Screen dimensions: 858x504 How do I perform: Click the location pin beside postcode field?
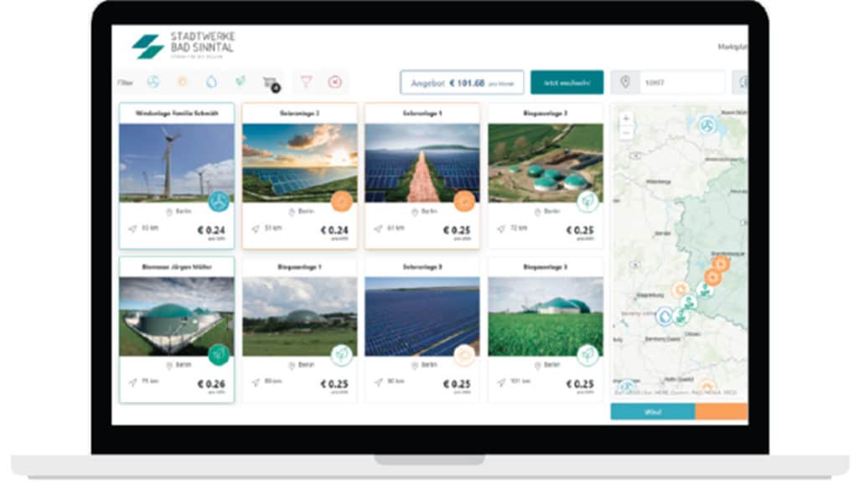pos(624,83)
